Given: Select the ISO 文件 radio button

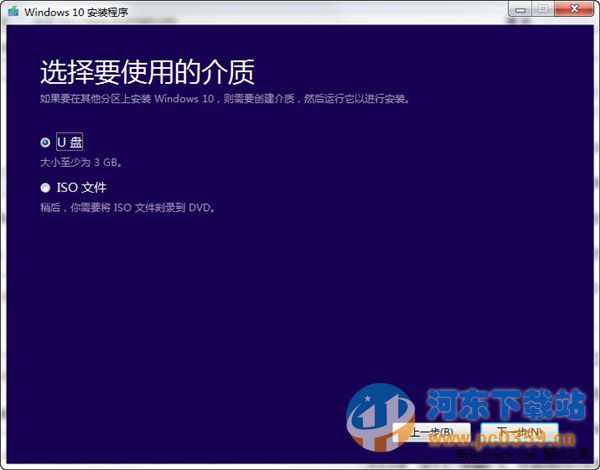Looking at the screenshot, I should [45, 188].
